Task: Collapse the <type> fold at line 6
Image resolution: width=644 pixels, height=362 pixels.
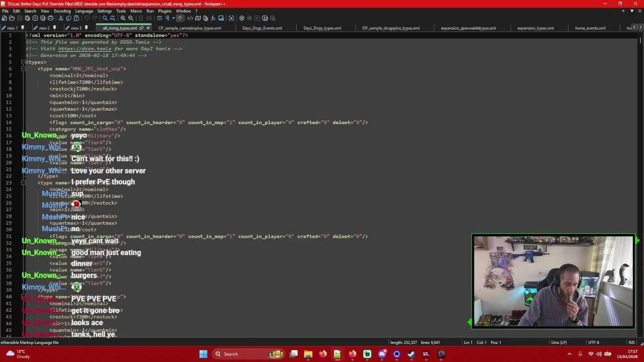Action: 23,68
